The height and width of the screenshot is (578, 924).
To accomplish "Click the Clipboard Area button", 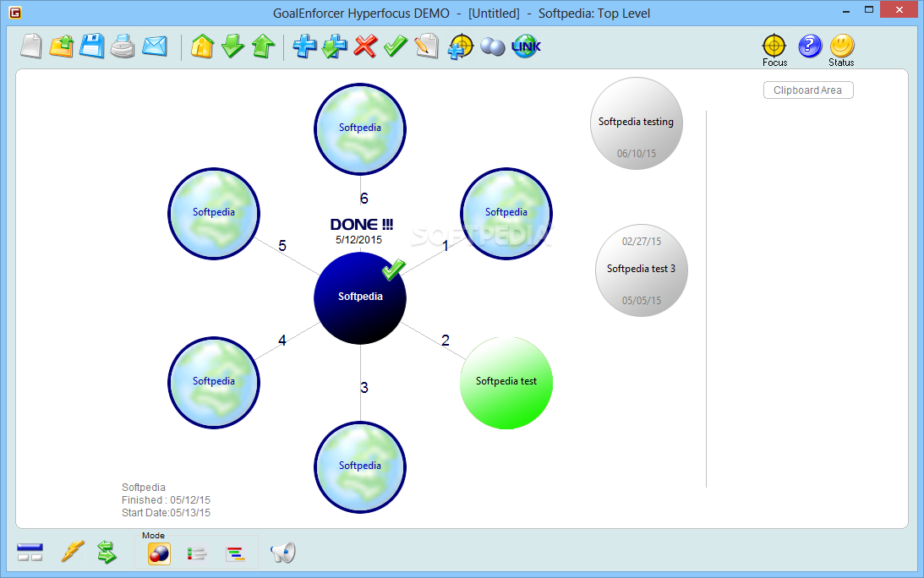I will pos(808,90).
